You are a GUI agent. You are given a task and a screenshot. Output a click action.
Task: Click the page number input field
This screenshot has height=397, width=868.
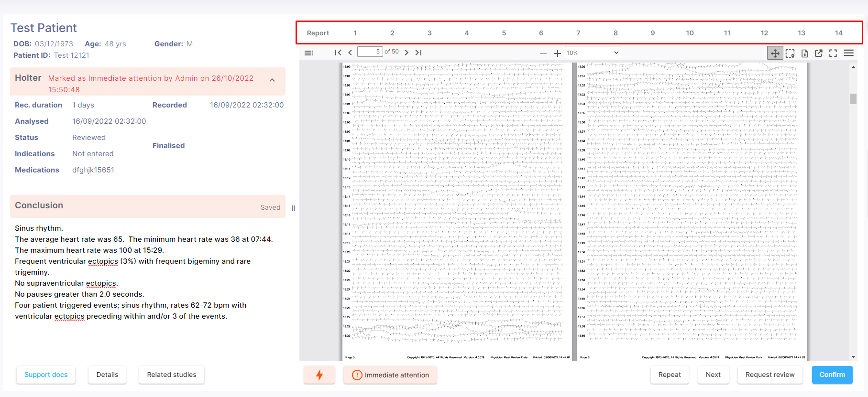tap(370, 52)
